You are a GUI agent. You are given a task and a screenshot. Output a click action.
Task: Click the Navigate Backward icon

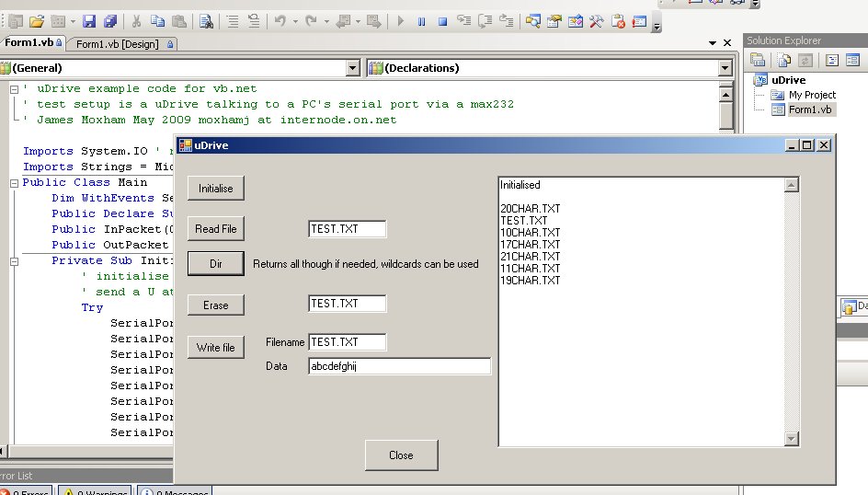point(343,21)
